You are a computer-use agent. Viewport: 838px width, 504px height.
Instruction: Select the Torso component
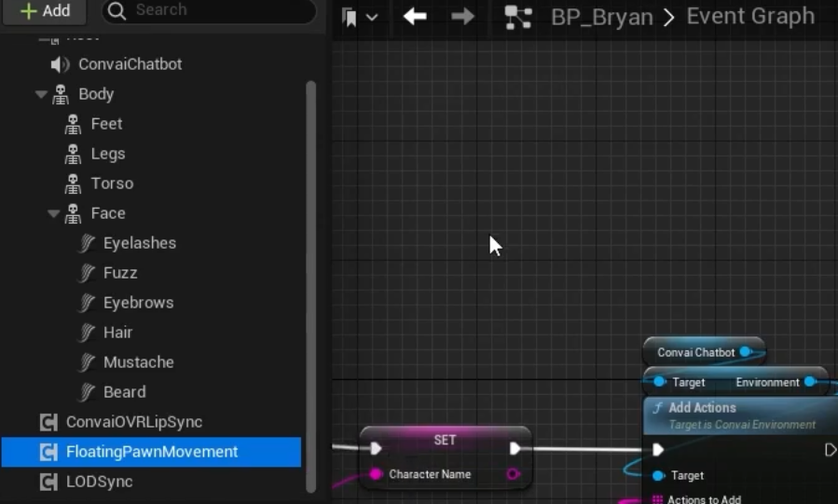(x=112, y=184)
